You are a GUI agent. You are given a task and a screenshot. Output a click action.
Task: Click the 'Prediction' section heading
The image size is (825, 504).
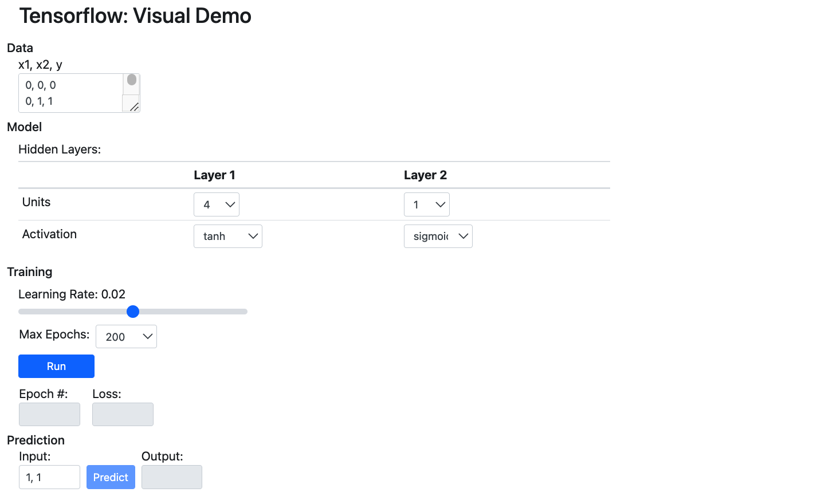point(36,440)
